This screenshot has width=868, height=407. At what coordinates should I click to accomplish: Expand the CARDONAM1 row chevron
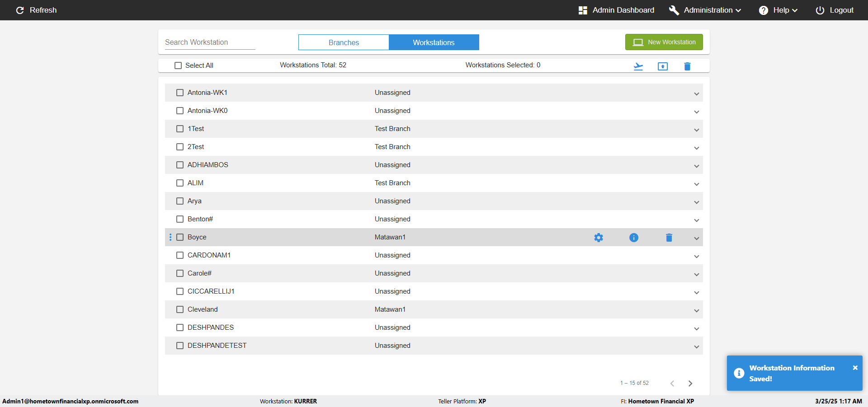(696, 257)
